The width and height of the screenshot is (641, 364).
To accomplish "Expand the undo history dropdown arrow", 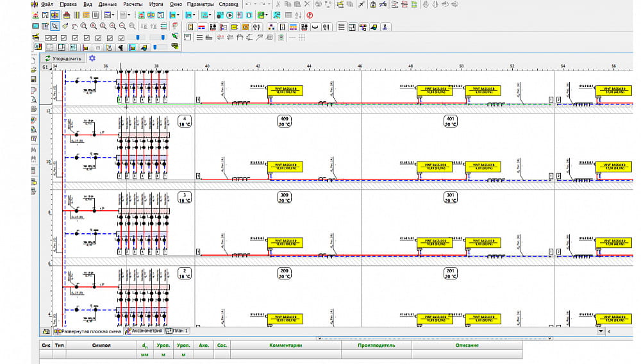I will coord(254,4).
